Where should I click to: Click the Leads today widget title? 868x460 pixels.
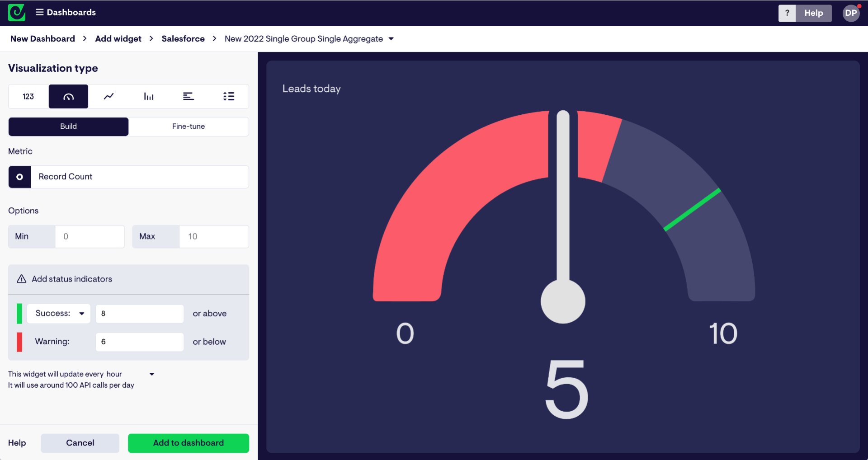pyautogui.click(x=311, y=89)
